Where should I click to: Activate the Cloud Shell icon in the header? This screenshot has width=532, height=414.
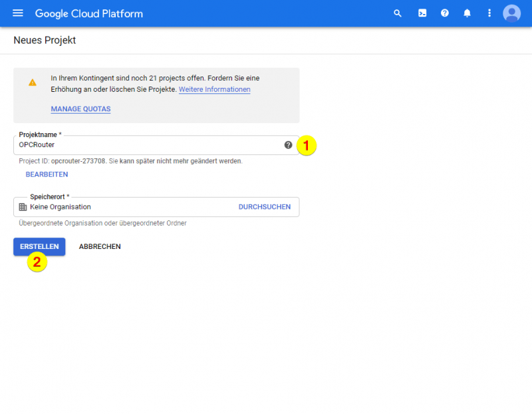(422, 13)
